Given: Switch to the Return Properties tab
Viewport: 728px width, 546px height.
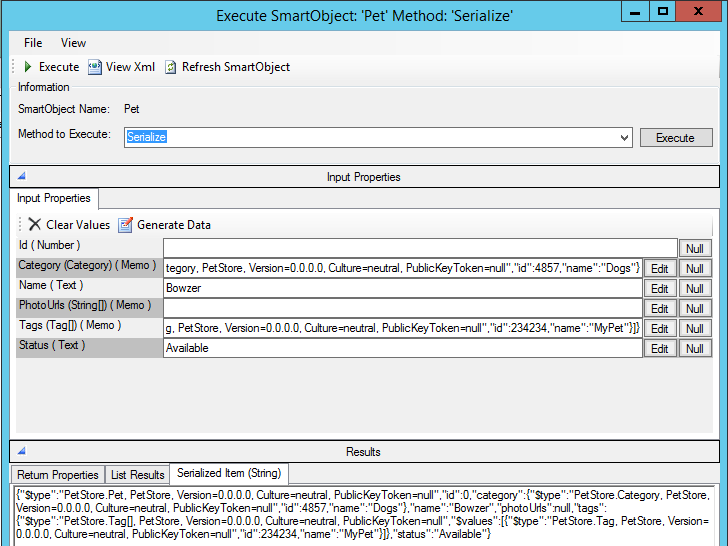Looking at the screenshot, I should (58, 475).
